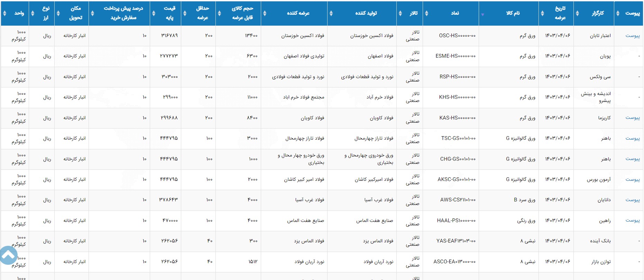
Task: Click product name ورق رنگی
Action: (x=526, y=221)
